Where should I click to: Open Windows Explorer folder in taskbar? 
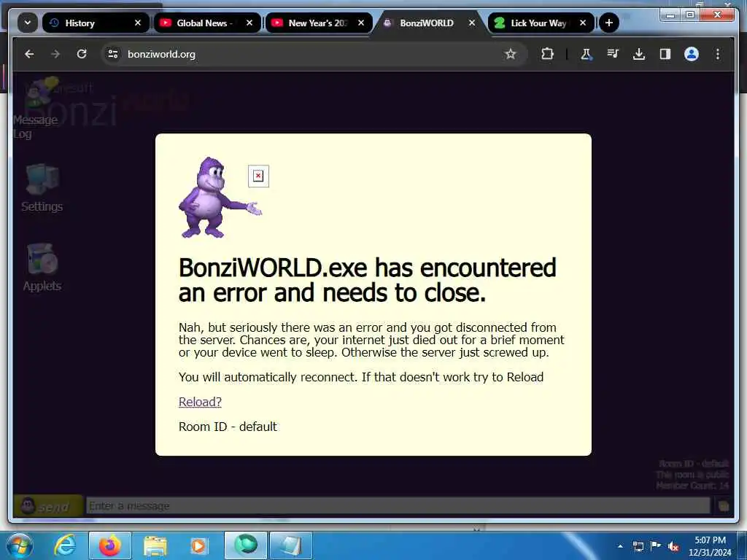155,545
